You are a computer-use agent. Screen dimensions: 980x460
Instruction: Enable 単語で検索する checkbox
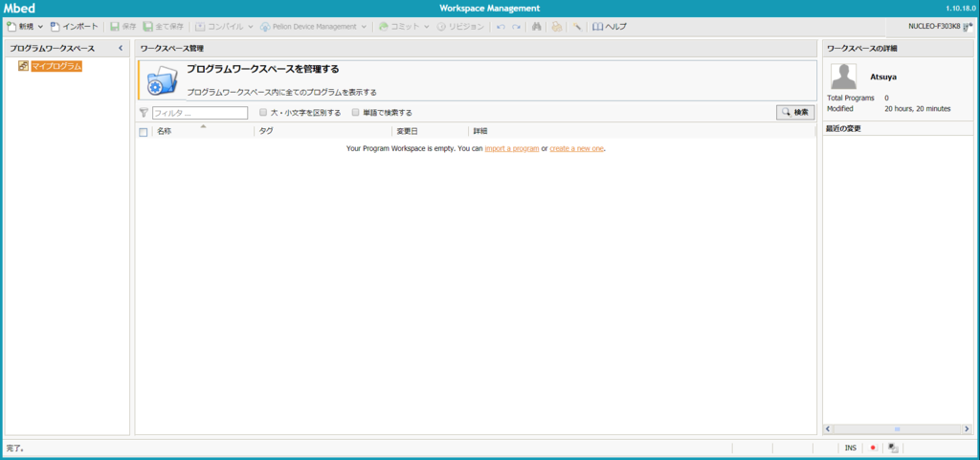(356, 112)
